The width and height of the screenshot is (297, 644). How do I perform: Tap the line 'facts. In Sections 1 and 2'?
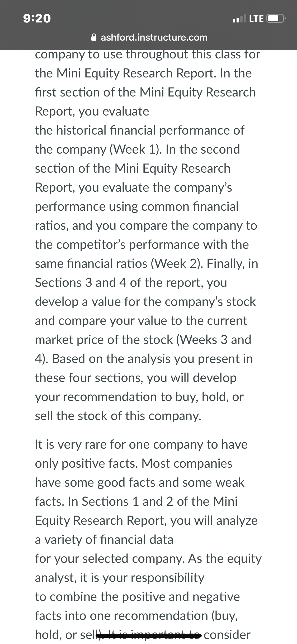(x=104, y=502)
